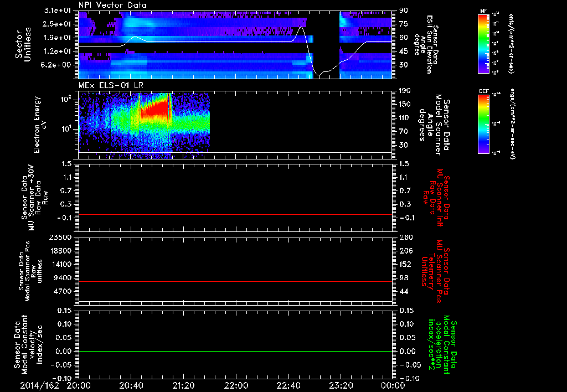Click the Model Scanner Angle degrees axis title
Image resolution: width=567 pixels, height=392 pixels.
click(434, 125)
